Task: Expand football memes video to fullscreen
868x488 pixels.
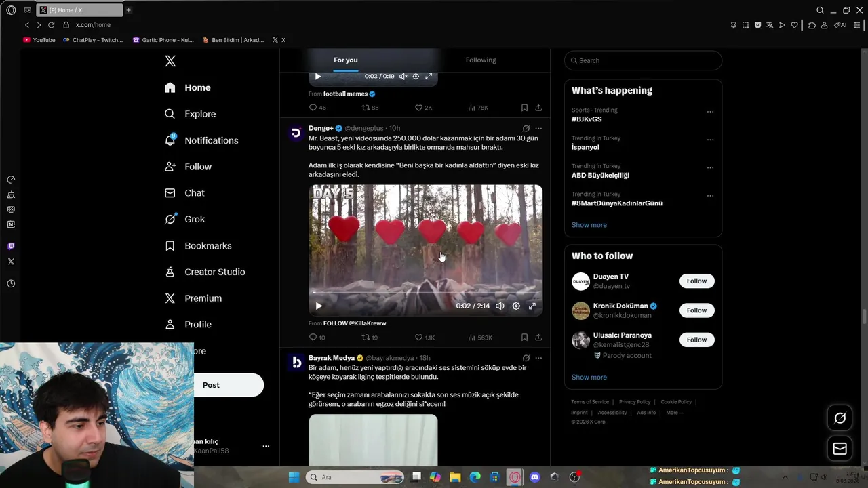Action: point(429,77)
